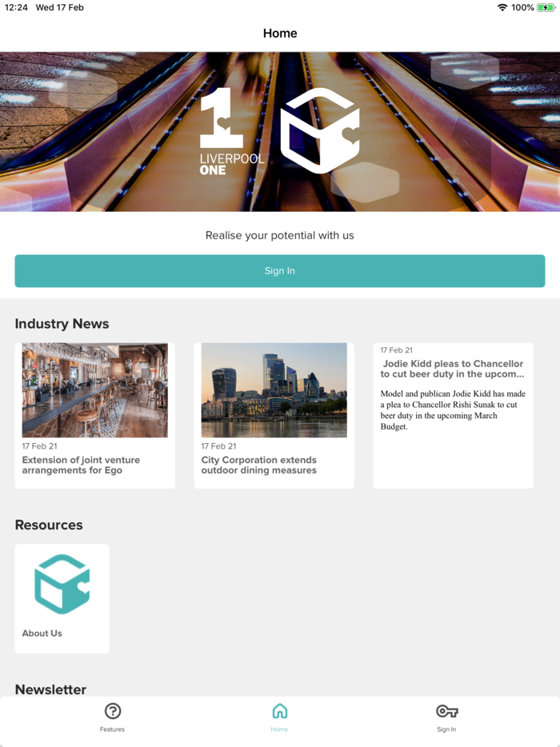Click the Industry News section heading
Image resolution: width=560 pixels, height=747 pixels.
pyautogui.click(x=62, y=323)
